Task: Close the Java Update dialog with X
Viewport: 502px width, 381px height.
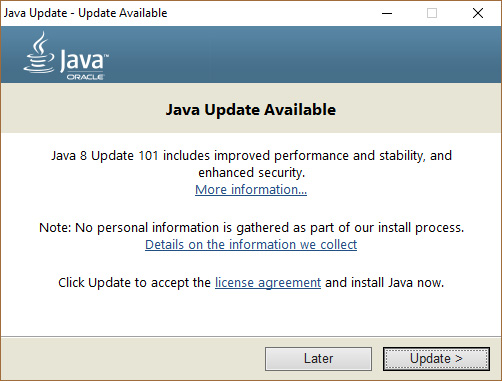Action: 478,13
